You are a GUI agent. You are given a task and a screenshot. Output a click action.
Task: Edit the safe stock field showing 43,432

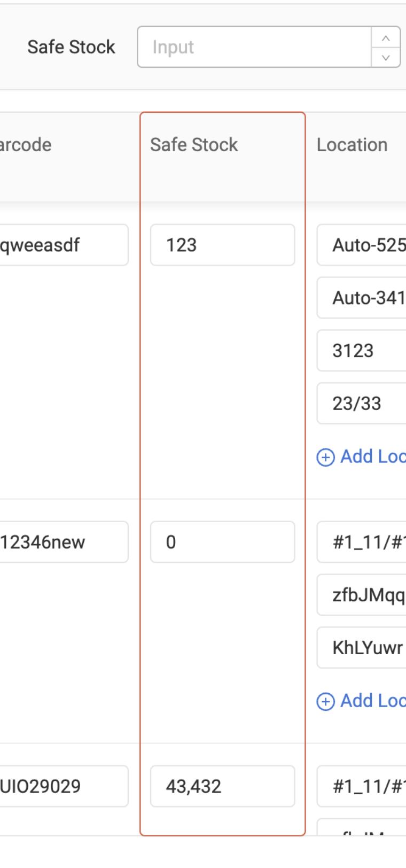point(222,786)
